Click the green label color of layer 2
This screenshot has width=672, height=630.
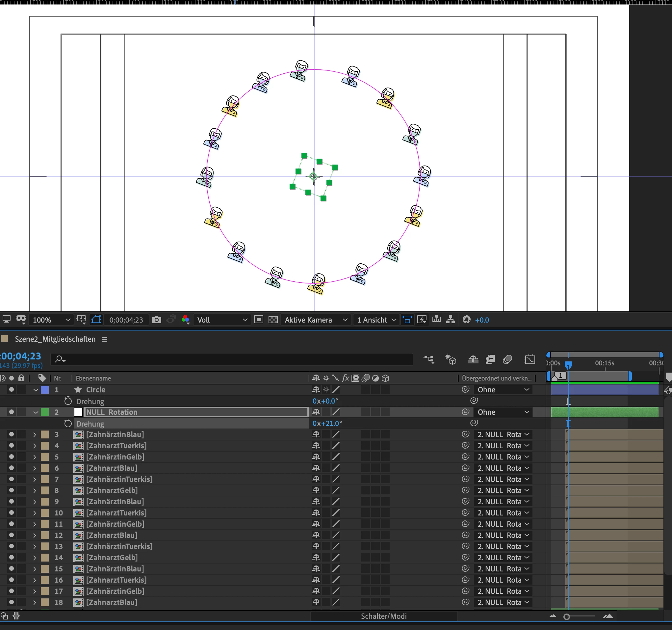click(x=45, y=412)
